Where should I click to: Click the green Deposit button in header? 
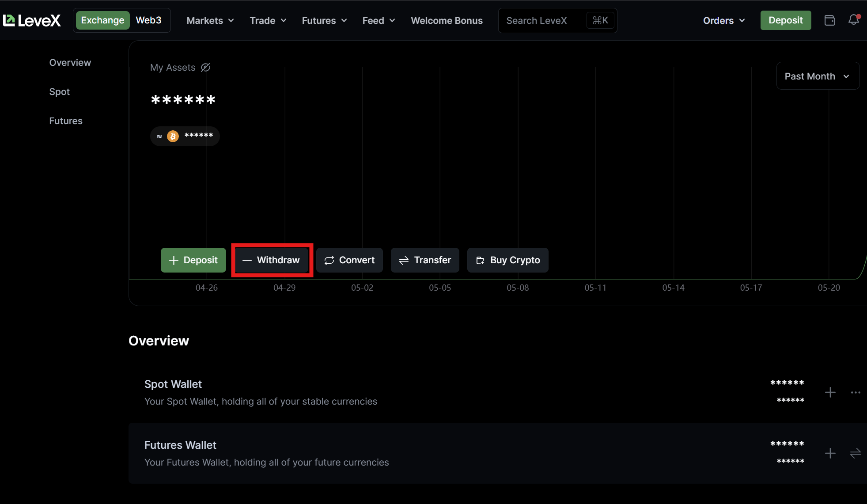click(786, 20)
